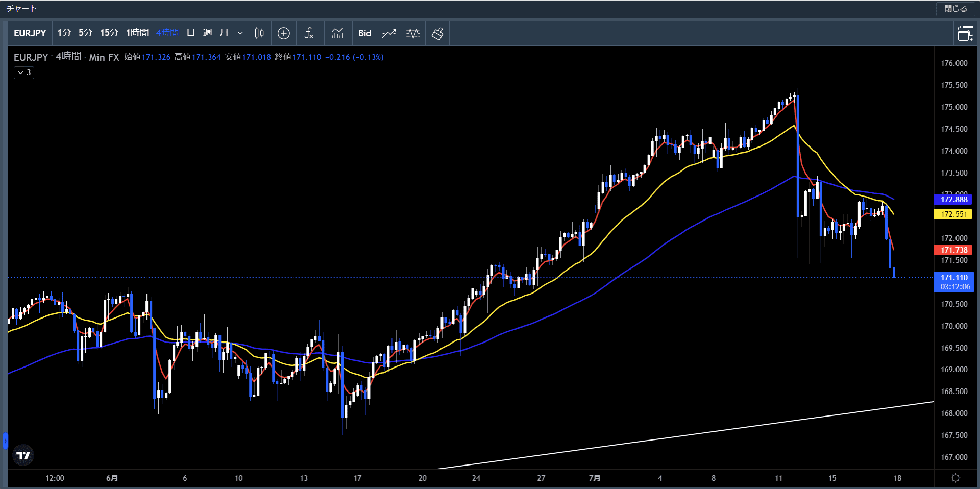Click the yellow 172.551 price label
980x489 pixels.
953,214
